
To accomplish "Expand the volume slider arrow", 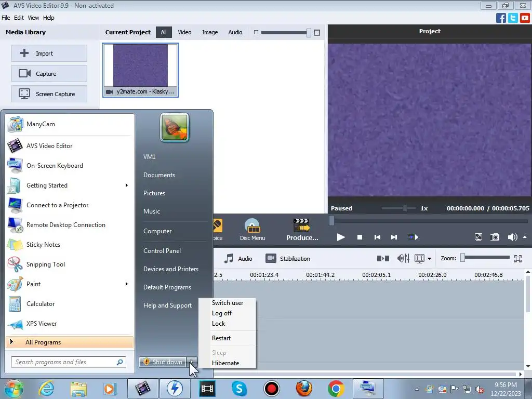I will click(x=525, y=237).
